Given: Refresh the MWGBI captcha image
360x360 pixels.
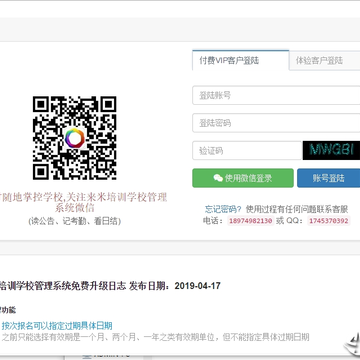Looking at the screenshot, I should [x=331, y=150].
